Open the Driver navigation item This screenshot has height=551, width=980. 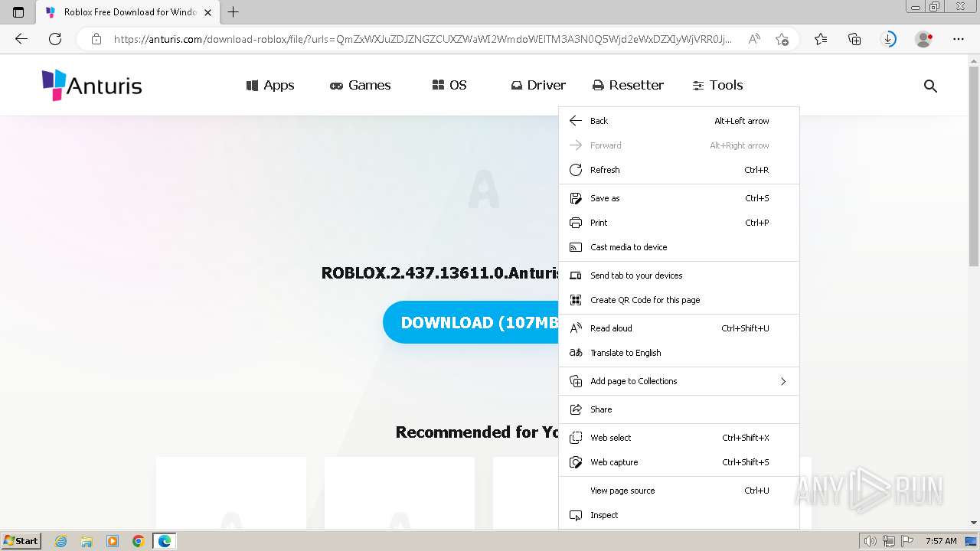(538, 85)
